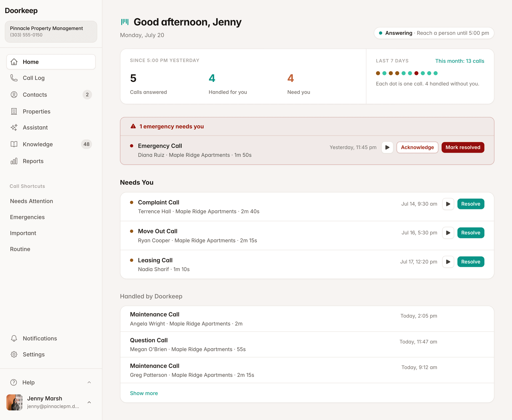512x420 pixels.
Task: Click the 5 Calls answered stat
Action: pos(148,84)
